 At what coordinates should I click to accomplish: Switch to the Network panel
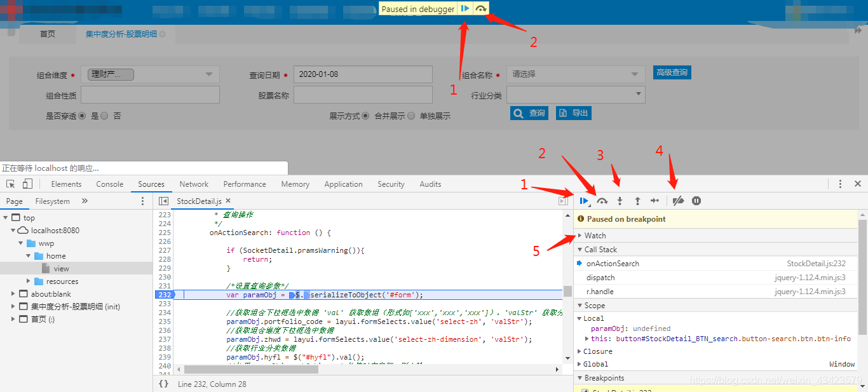point(194,184)
